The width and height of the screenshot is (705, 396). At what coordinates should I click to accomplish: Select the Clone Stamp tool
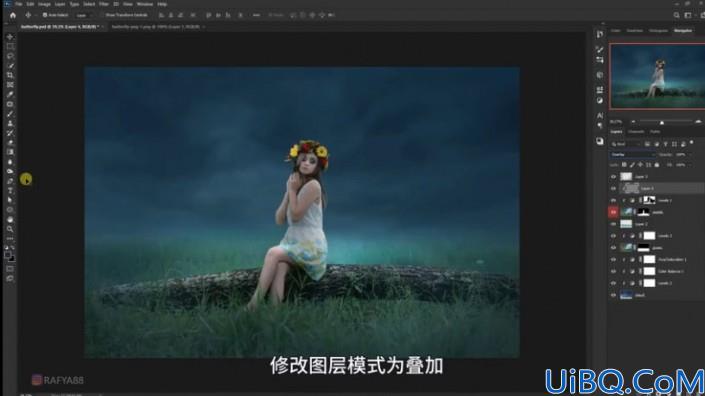pyautogui.click(x=10, y=123)
